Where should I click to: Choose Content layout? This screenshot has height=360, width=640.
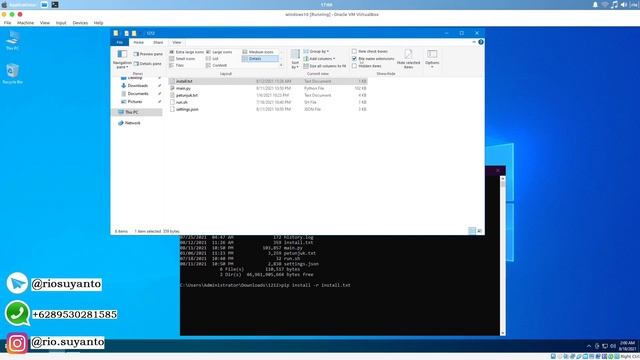(x=216, y=65)
